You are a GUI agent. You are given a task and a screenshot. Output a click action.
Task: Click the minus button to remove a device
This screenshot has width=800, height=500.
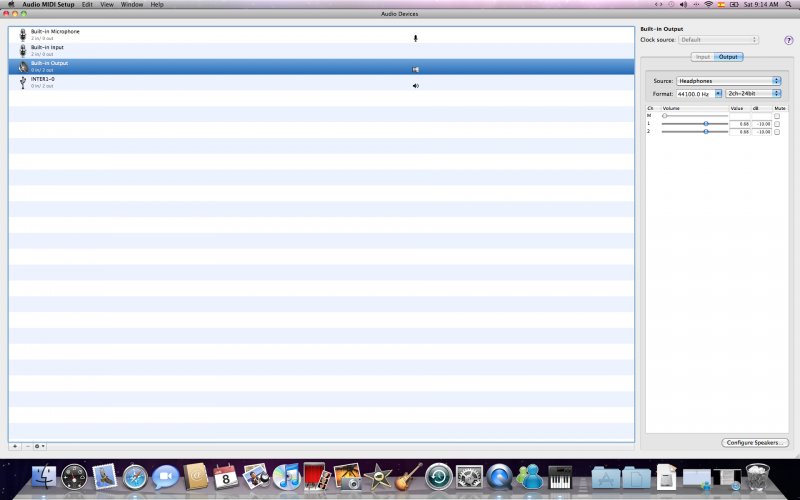tap(28, 446)
